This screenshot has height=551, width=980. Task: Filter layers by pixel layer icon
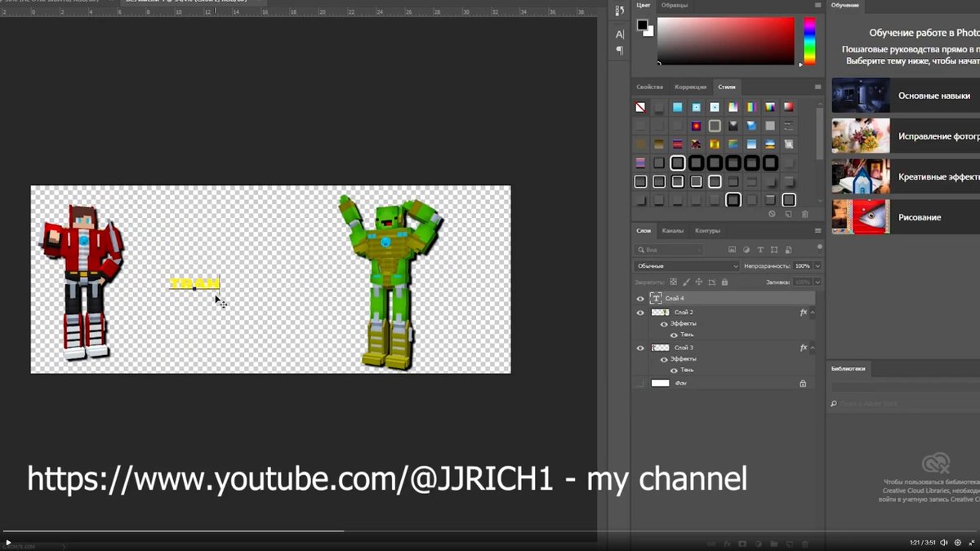click(x=732, y=250)
